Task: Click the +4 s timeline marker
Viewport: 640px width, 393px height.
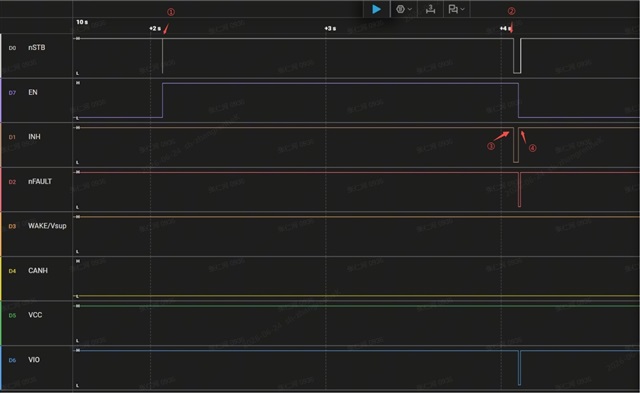Action: tap(506, 29)
